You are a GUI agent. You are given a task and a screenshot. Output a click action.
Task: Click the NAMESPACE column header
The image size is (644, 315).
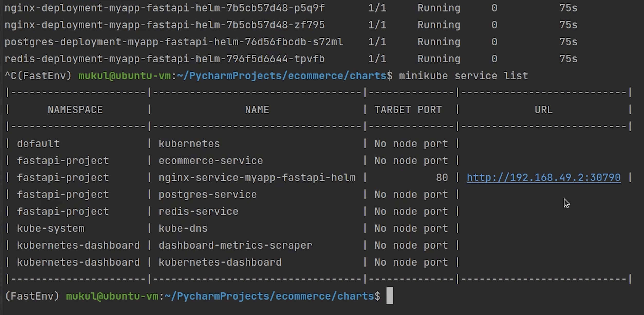pyautogui.click(x=75, y=110)
